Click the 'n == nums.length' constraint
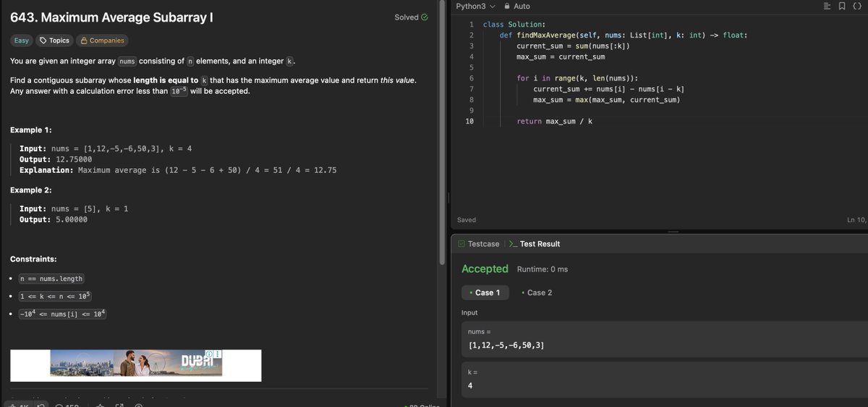 tap(51, 279)
